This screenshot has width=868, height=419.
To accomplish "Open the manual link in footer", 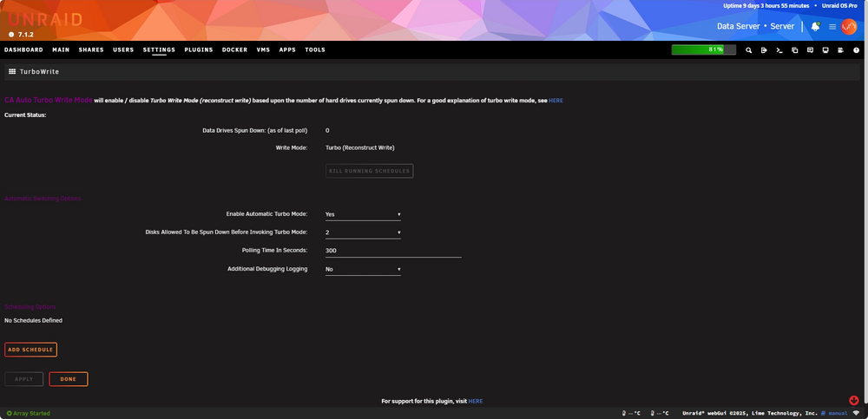I will 834,414.
